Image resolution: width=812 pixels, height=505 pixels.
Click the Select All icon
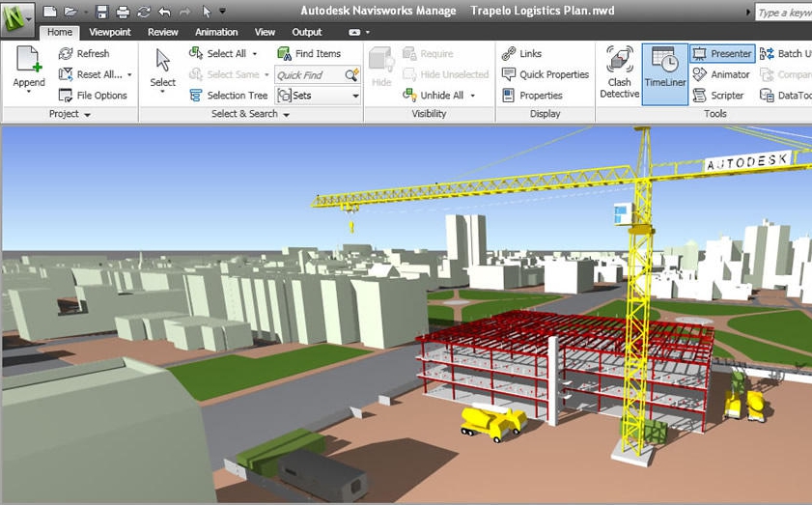tap(196, 53)
